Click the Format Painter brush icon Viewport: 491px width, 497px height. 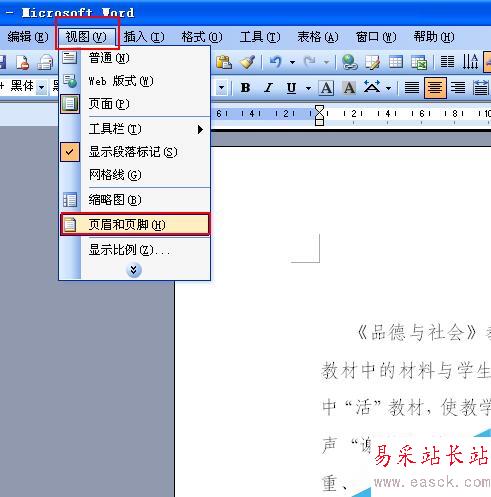(x=247, y=62)
